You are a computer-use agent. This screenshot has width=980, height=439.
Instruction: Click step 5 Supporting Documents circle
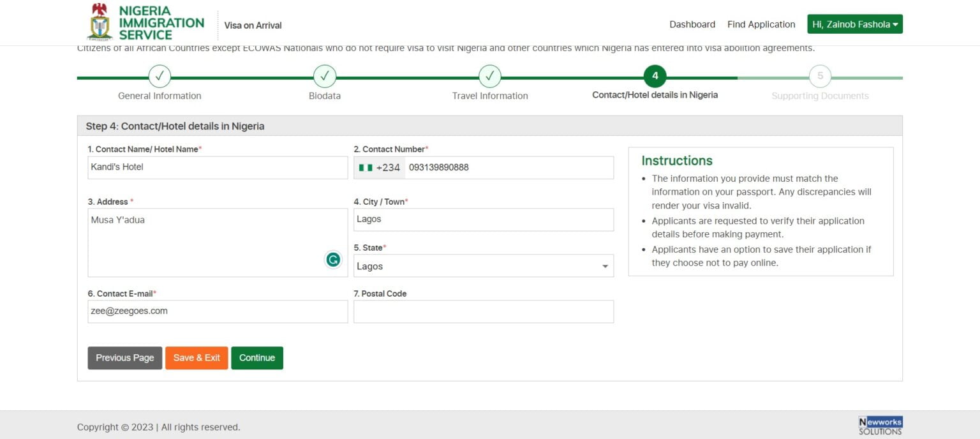(820, 77)
